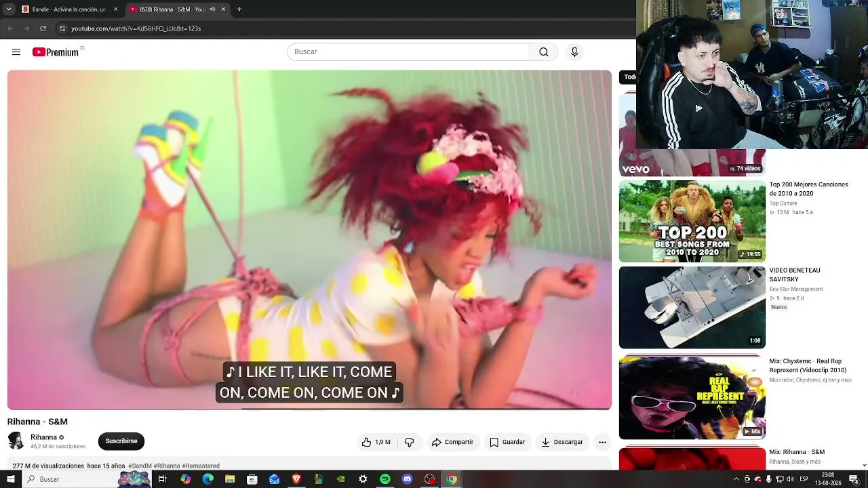868x488 pixels.
Task: Open the YouTube guide hamburger menu
Action: coord(16,52)
